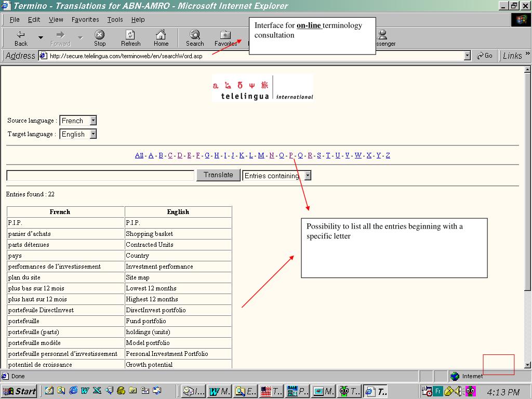Select the 'Investment performance' table cell
The width and height of the screenshot is (532, 399).
(x=178, y=267)
